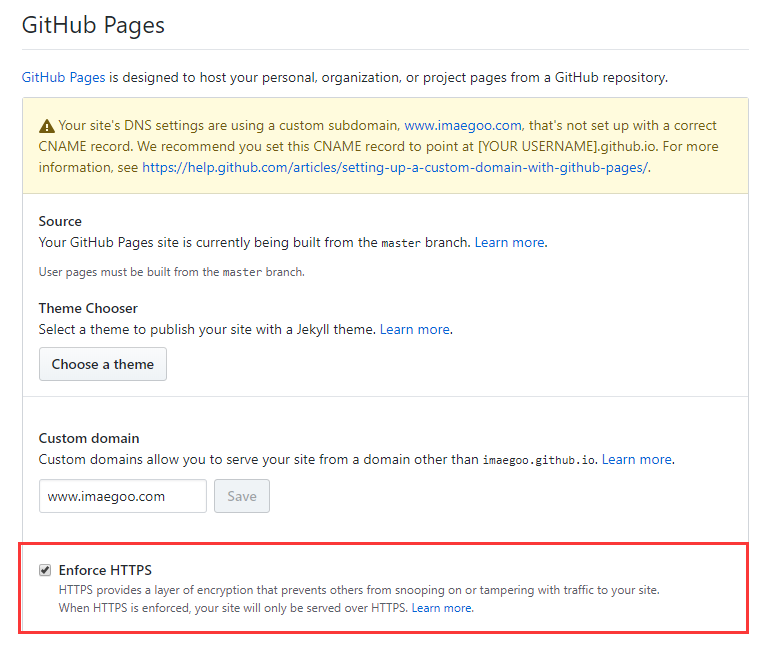
Task: Click the Source section heading
Action: point(60,221)
